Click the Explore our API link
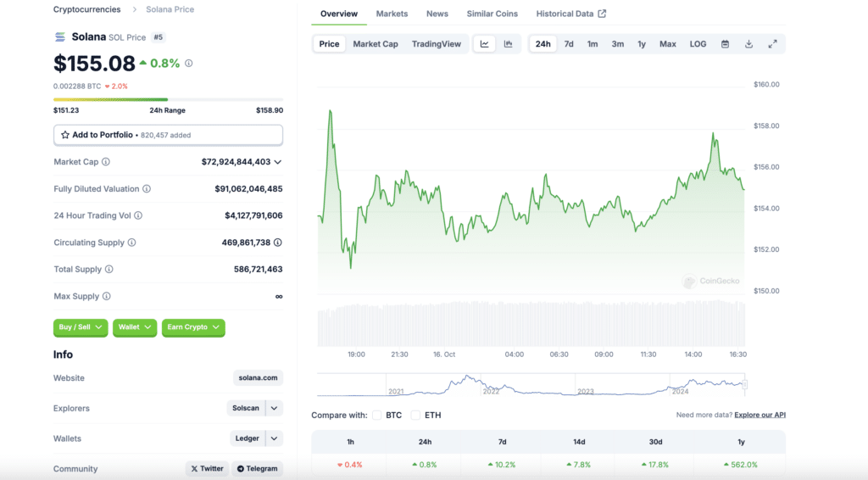Viewport: 868px width, 480px height. tap(760, 415)
